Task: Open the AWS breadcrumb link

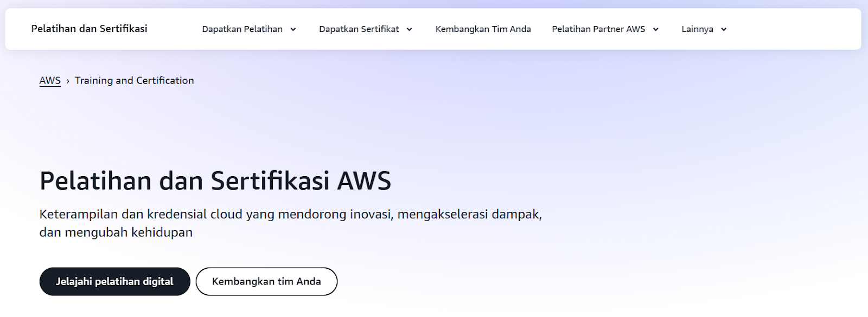Action: click(x=49, y=80)
